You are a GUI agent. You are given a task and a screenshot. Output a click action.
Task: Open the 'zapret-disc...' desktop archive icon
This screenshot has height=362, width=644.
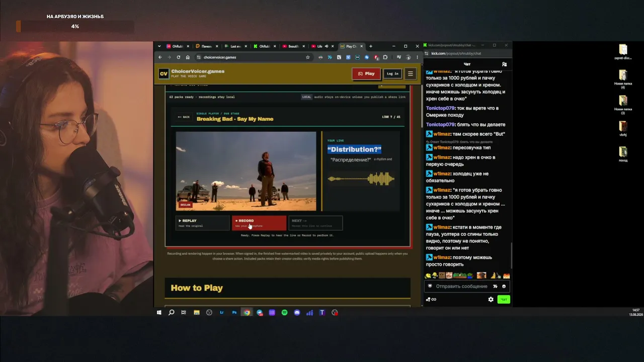click(x=623, y=52)
